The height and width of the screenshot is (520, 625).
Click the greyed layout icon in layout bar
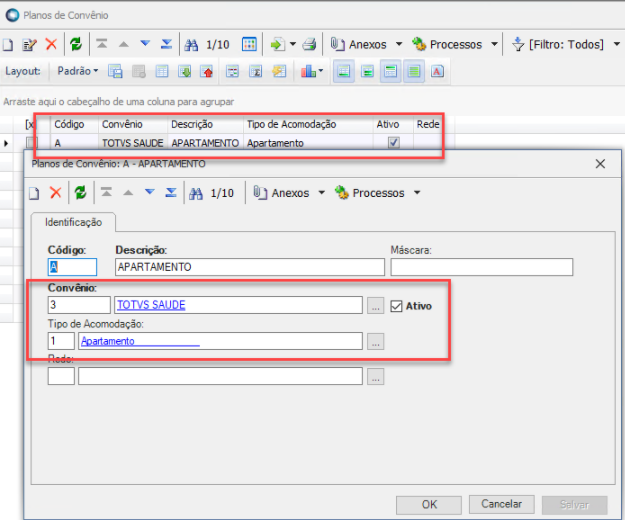[139, 72]
